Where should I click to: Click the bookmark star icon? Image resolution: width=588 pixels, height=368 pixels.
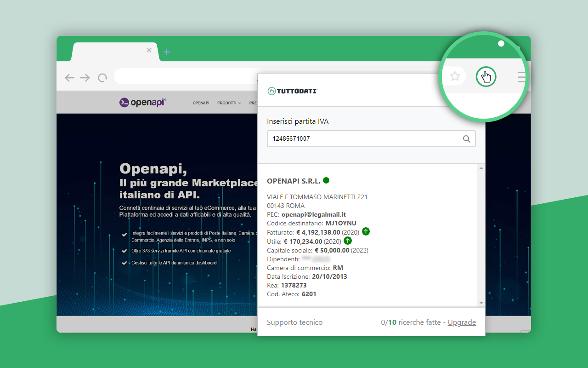tap(455, 76)
